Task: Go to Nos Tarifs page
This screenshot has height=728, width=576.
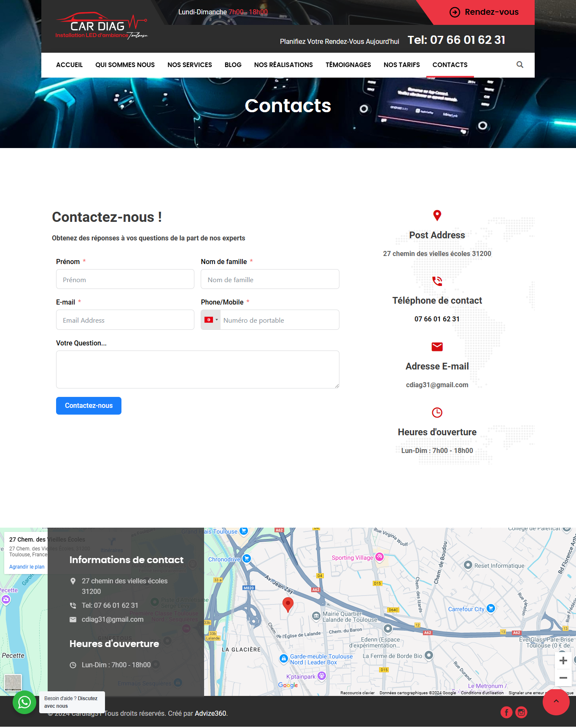Action: click(x=401, y=65)
